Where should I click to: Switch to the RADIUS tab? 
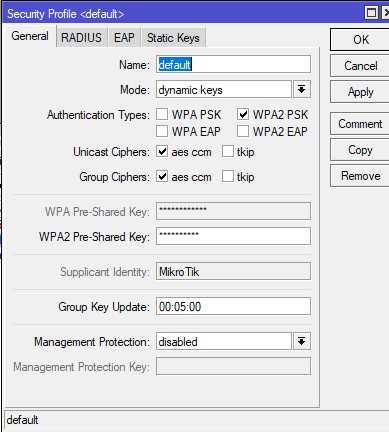click(81, 38)
